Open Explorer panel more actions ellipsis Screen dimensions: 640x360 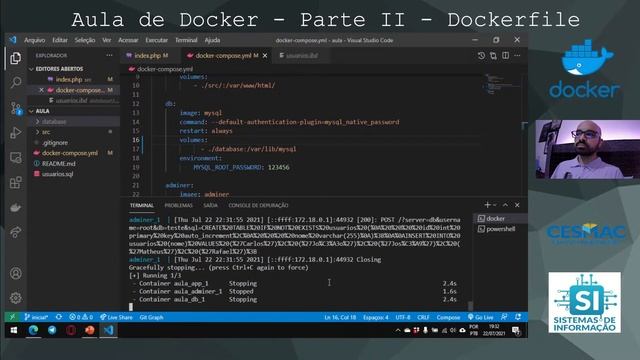[x=109, y=55]
